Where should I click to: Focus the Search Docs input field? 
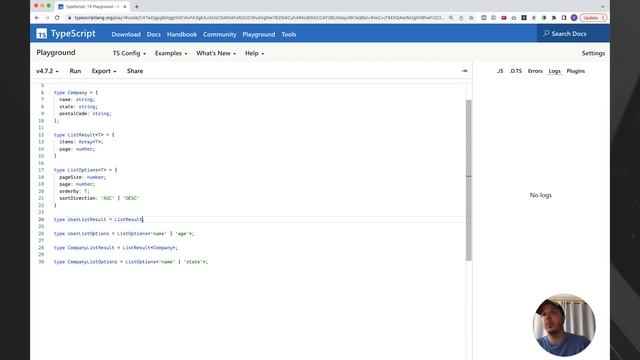[x=573, y=33]
